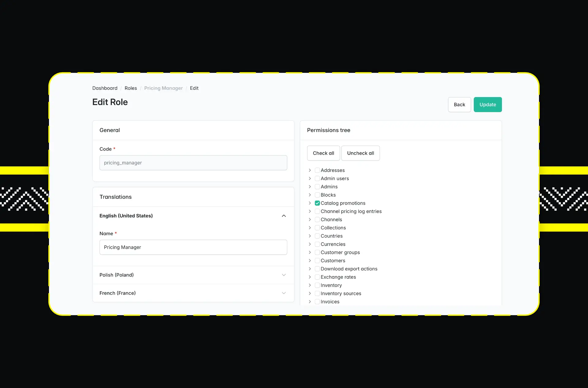Expand the Addresses permission node chevron
The height and width of the screenshot is (388, 588).
[310, 170]
